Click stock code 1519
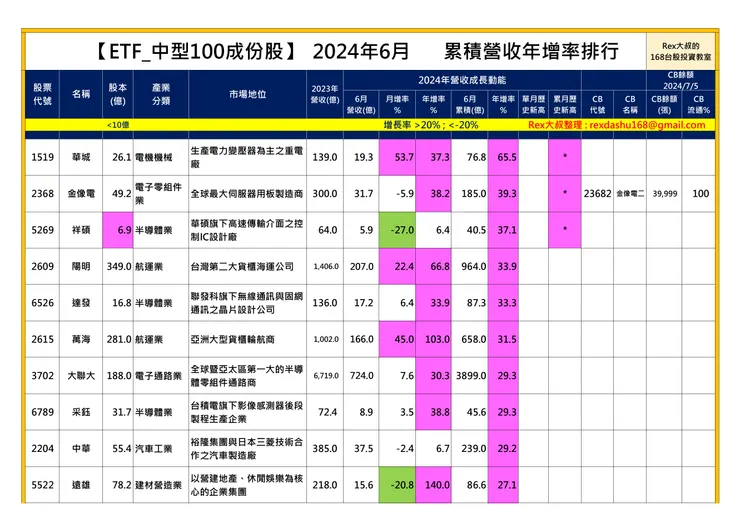 [42, 157]
